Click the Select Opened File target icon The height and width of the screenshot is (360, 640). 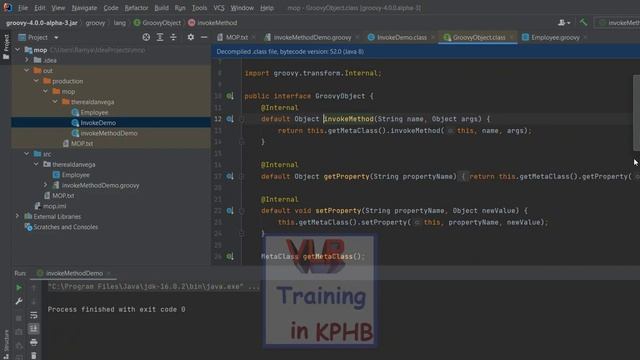pyautogui.click(x=146, y=37)
